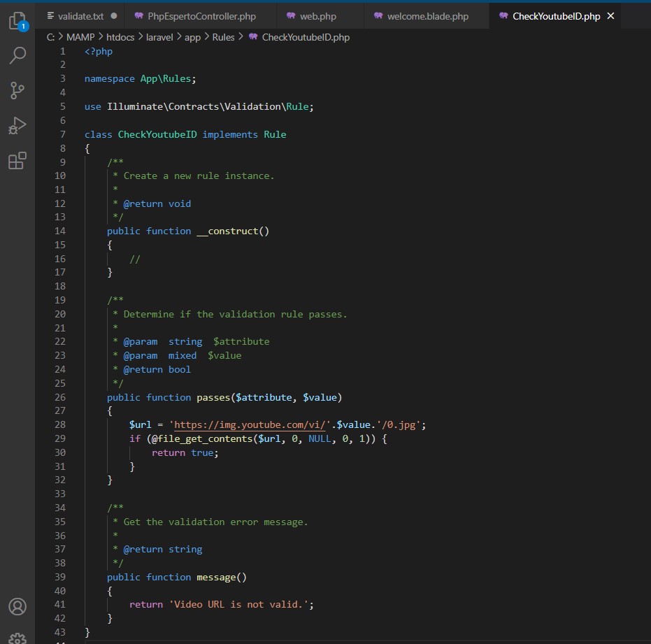
Task: Open the Accounts menu icon
Action: [17, 607]
